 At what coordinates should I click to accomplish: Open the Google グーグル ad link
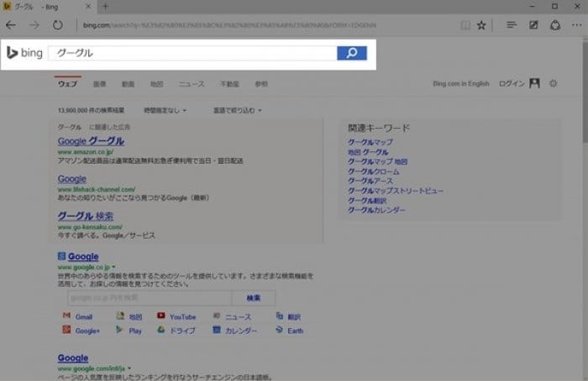click(91, 141)
